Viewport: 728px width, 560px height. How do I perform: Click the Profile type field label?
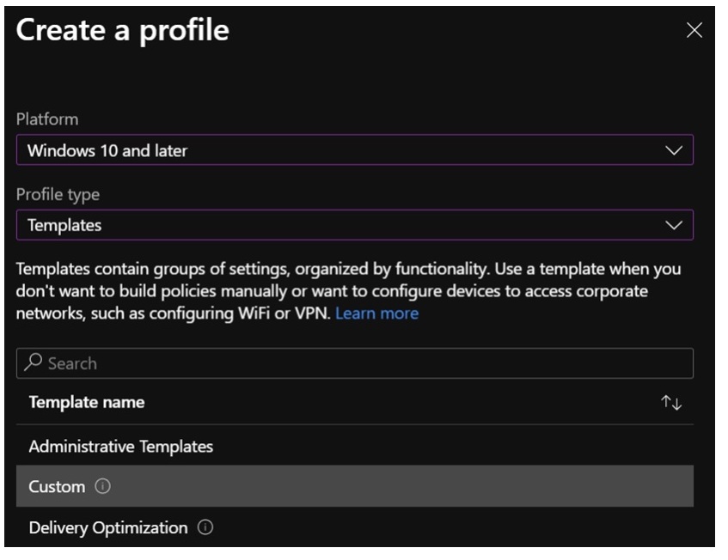58,195
